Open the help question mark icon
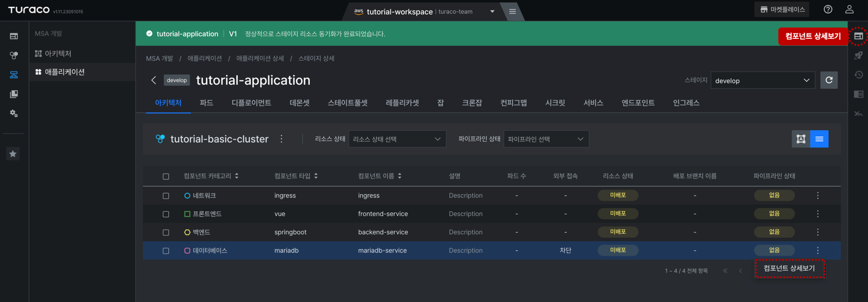The image size is (868, 302). click(828, 9)
